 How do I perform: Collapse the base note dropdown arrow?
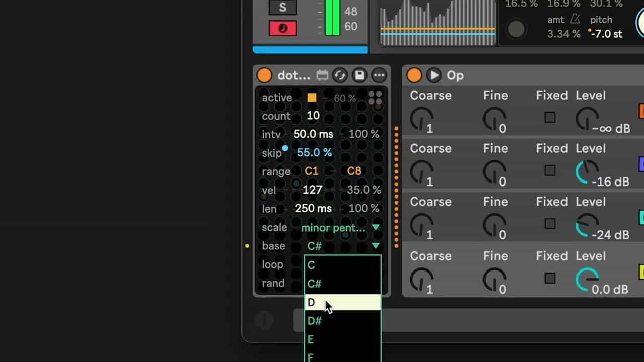(376, 246)
